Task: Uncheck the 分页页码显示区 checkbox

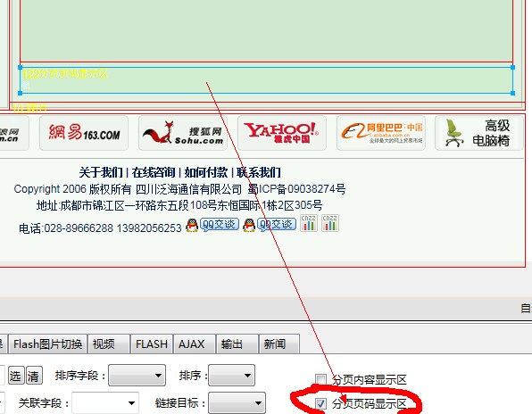Action: [x=320, y=403]
